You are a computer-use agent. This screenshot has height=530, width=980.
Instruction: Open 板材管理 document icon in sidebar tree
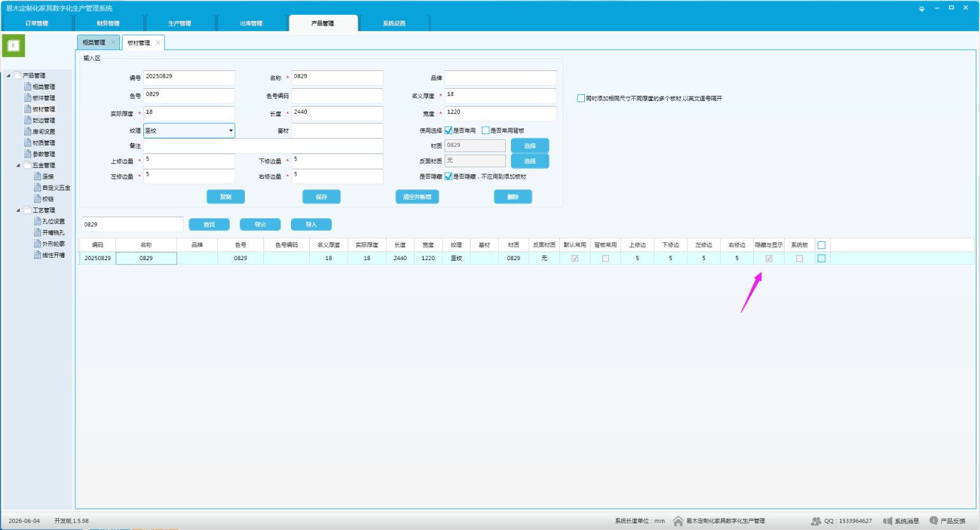[28, 109]
